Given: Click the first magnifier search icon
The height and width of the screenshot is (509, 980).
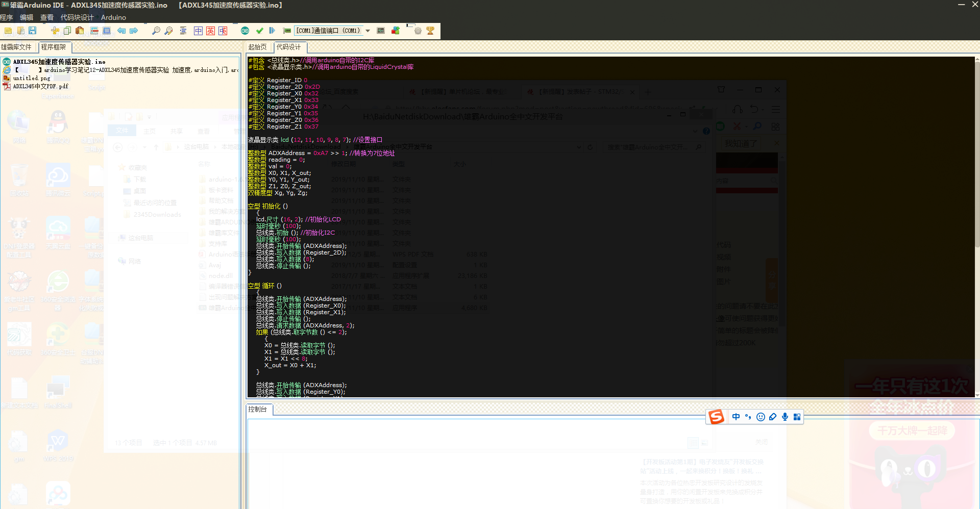Looking at the screenshot, I should [x=156, y=31].
